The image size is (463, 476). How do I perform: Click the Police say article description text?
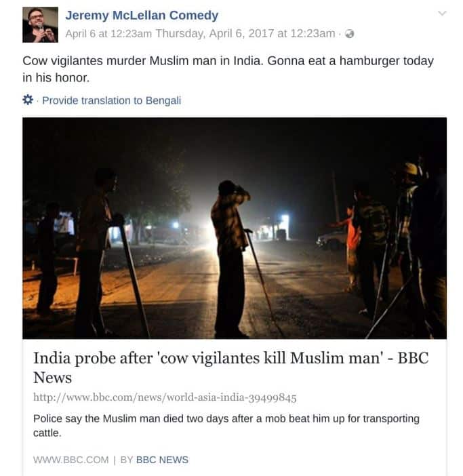point(226,426)
